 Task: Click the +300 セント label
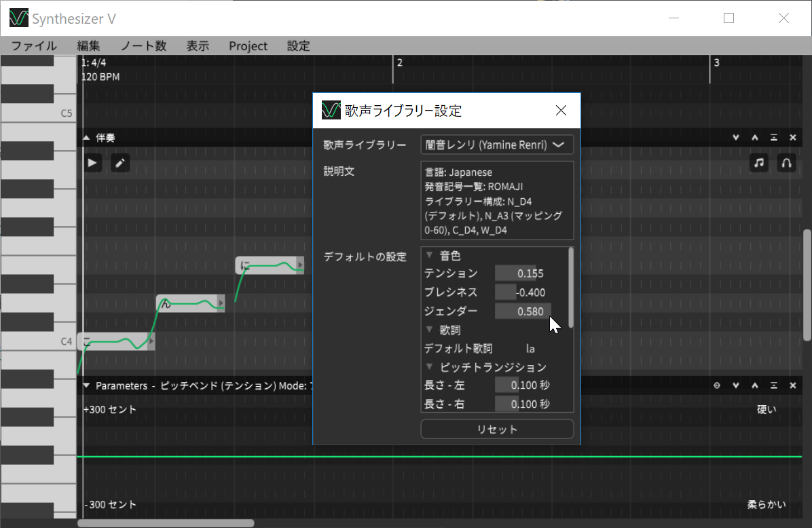pyautogui.click(x=110, y=409)
